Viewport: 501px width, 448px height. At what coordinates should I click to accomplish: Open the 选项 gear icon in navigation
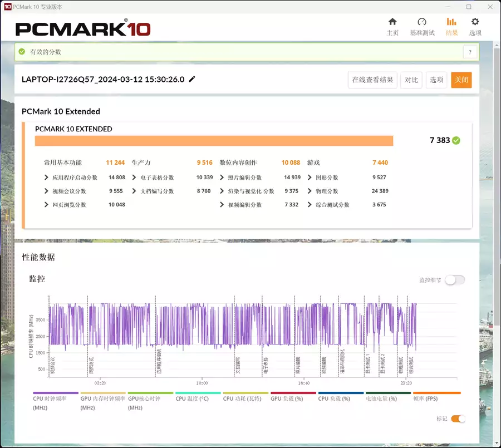(475, 22)
